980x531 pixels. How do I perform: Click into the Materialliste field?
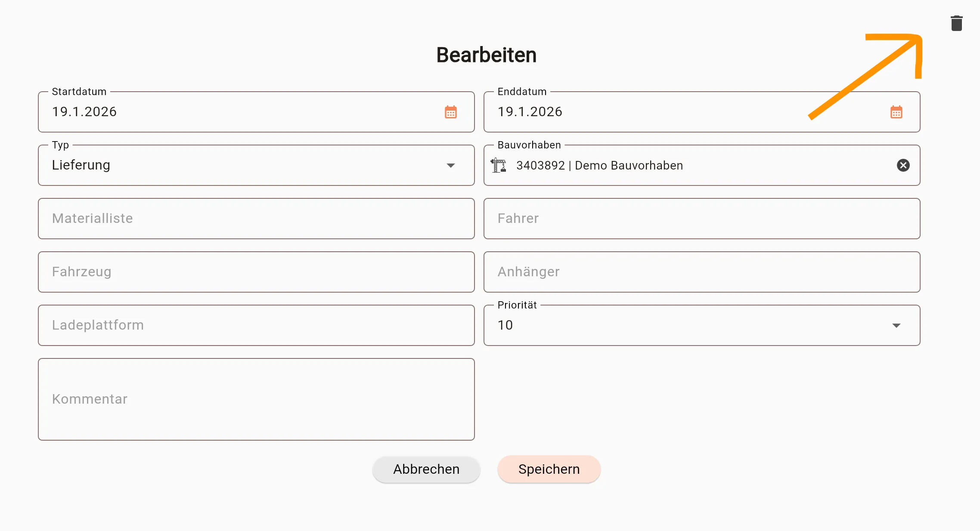256,218
